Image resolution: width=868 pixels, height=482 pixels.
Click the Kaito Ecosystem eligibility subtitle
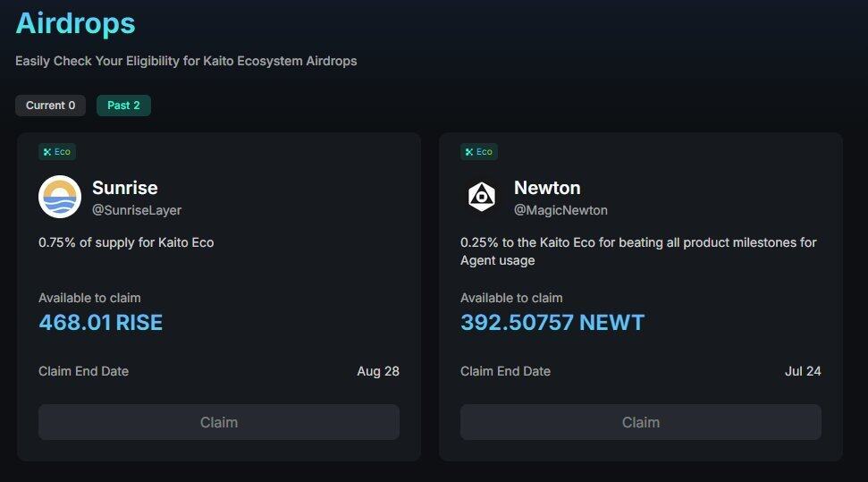[x=186, y=62]
